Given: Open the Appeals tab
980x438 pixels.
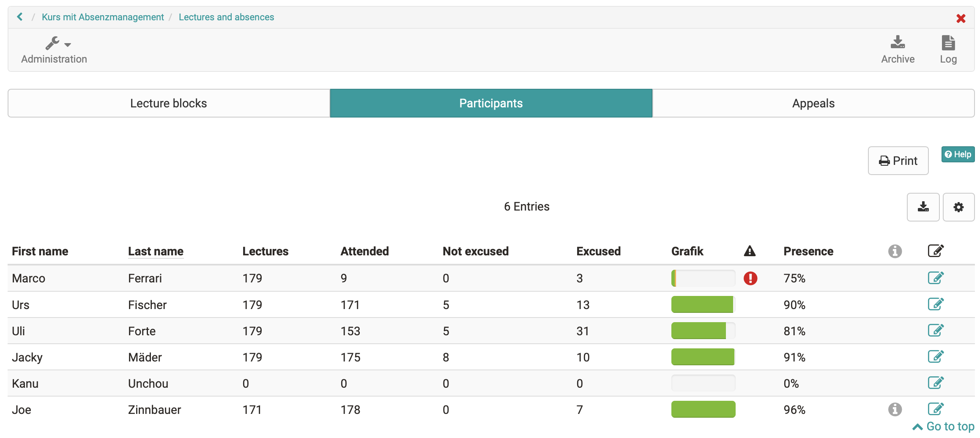Looking at the screenshot, I should (813, 103).
